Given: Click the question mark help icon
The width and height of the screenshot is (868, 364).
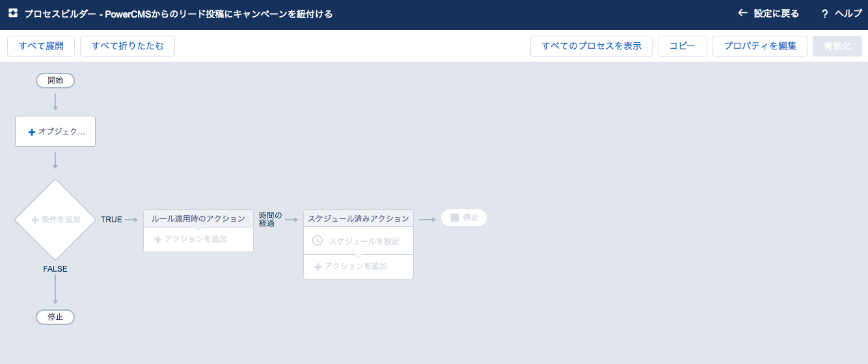Looking at the screenshot, I should (x=824, y=14).
